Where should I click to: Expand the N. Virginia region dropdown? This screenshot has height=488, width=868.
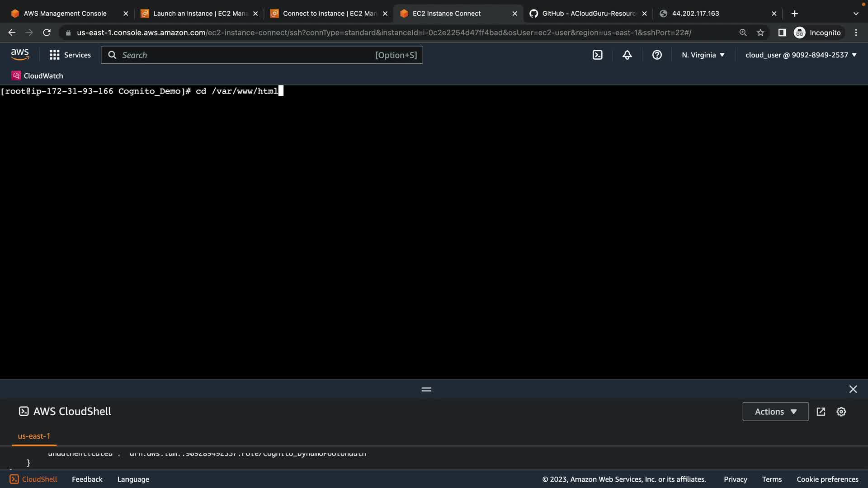703,55
